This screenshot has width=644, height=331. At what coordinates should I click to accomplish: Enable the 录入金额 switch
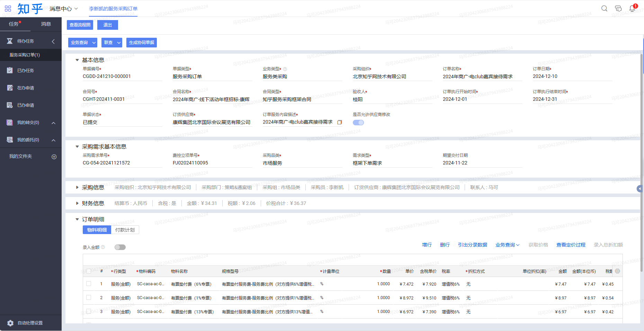click(x=120, y=247)
